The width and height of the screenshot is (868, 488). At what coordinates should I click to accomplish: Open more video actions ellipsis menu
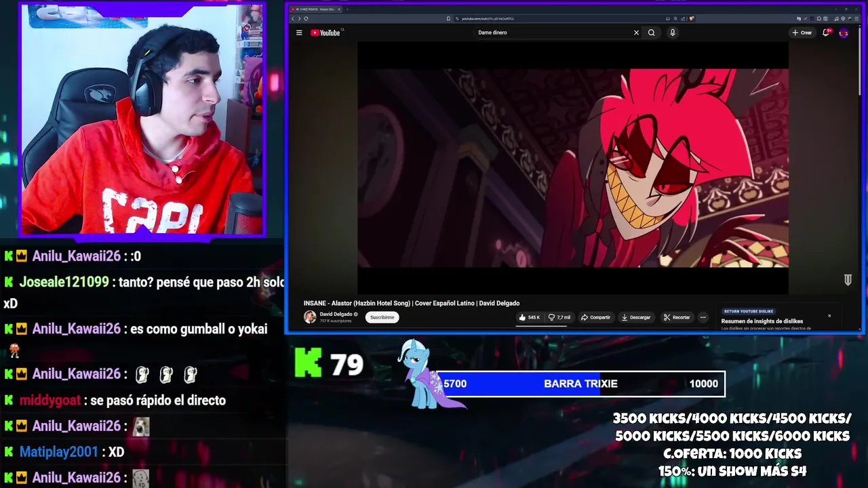pyautogui.click(x=703, y=317)
